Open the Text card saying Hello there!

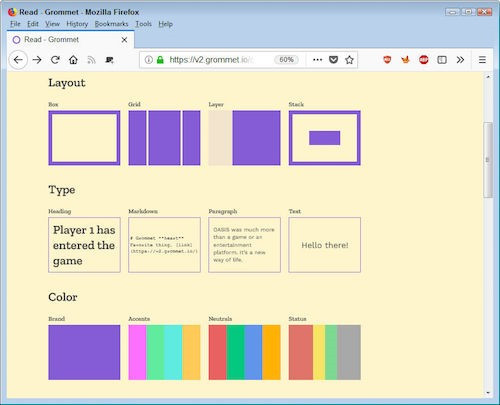tap(325, 245)
